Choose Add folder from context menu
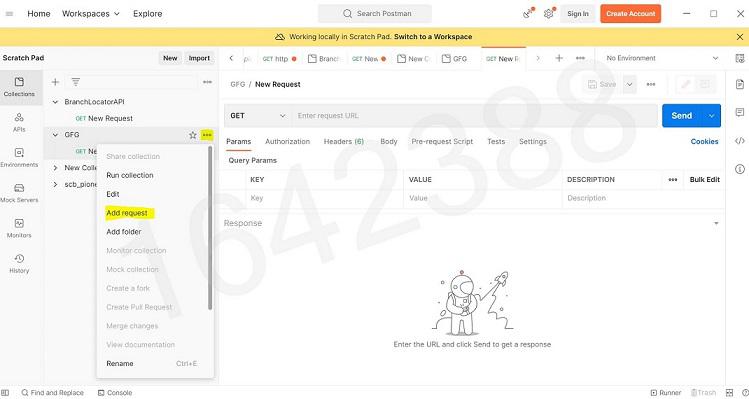This screenshot has height=399, width=749. coord(124,232)
